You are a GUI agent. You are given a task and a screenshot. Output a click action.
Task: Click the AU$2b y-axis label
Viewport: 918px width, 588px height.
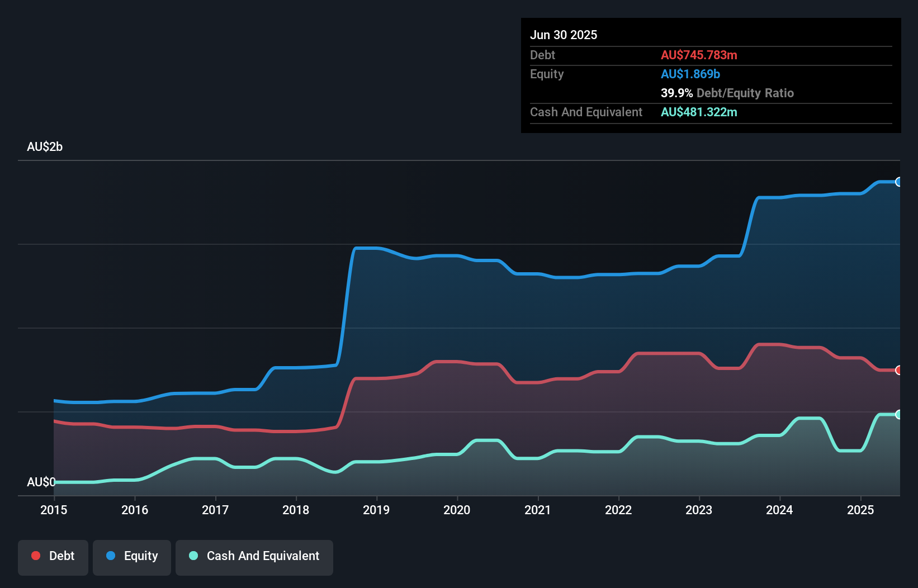[45, 147]
